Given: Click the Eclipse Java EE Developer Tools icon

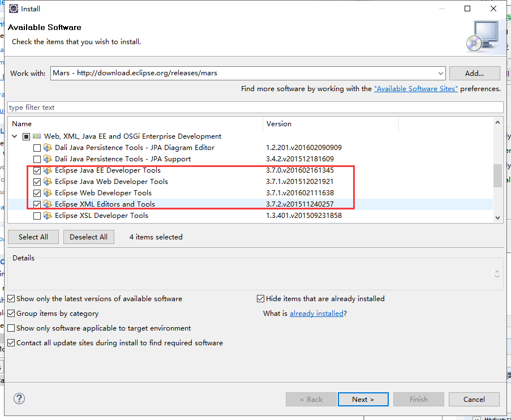Looking at the screenshot, I should pyautogui.click(x=48, y=170).
